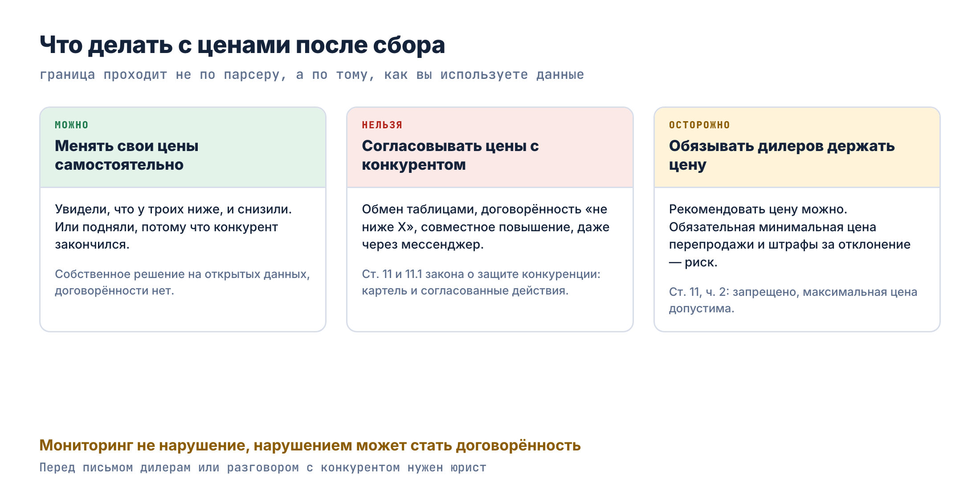Click the subtitle «граница проходит не по парсеру…»

coord(312,74)
